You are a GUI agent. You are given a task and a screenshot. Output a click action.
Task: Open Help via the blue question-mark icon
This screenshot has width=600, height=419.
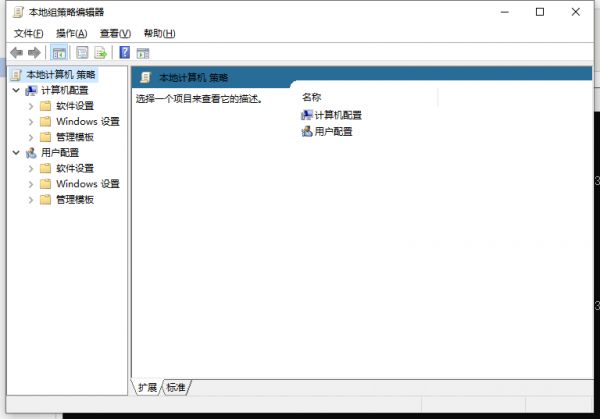pos(125,53)
